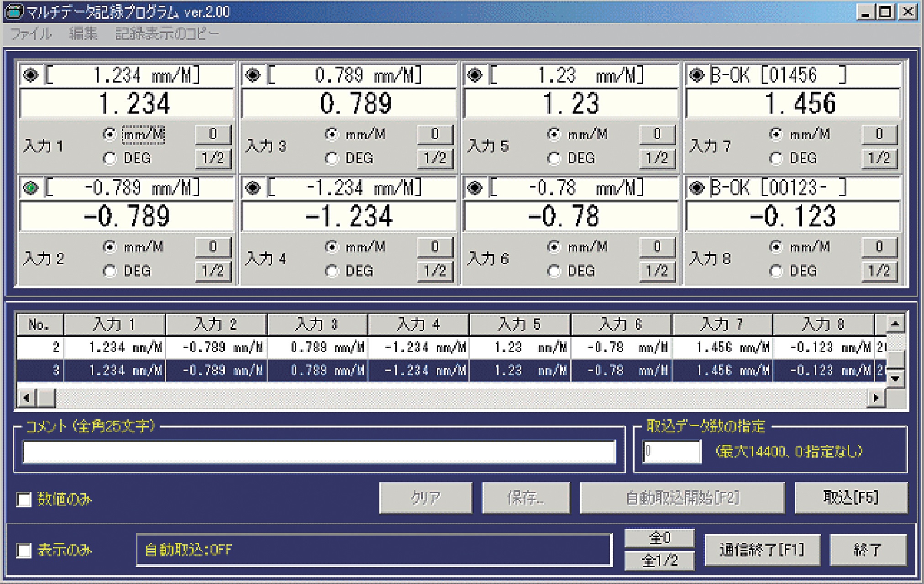Enable the 数値のみ checkbox
924x584 pixels.
pos(24,499)
